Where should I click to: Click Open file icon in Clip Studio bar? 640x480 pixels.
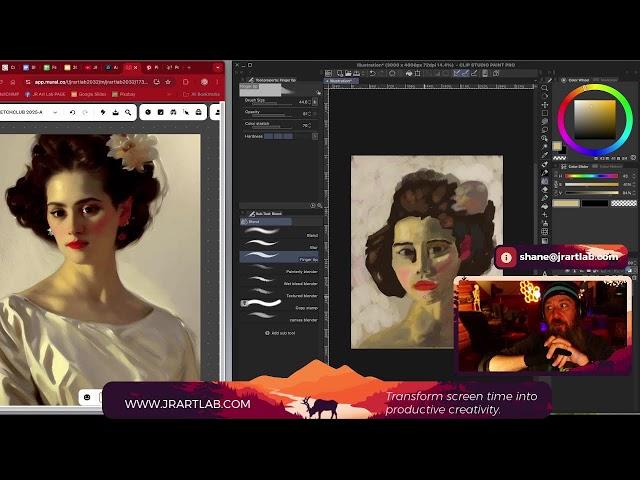pyautogui.click(x=348, y=73)
